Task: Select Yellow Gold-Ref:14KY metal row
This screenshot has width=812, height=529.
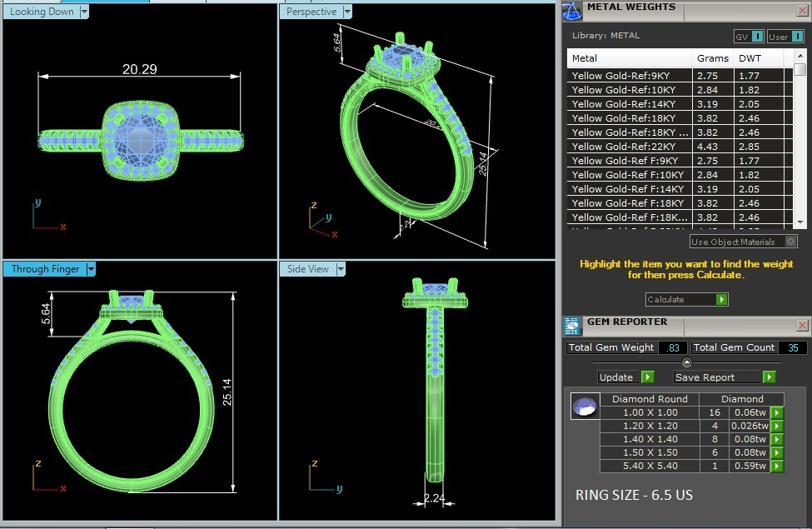Action: [x=630, y=104]
